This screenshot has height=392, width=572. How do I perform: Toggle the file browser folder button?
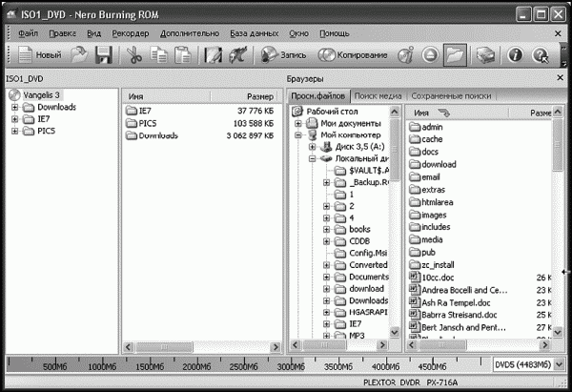(455, 55)
